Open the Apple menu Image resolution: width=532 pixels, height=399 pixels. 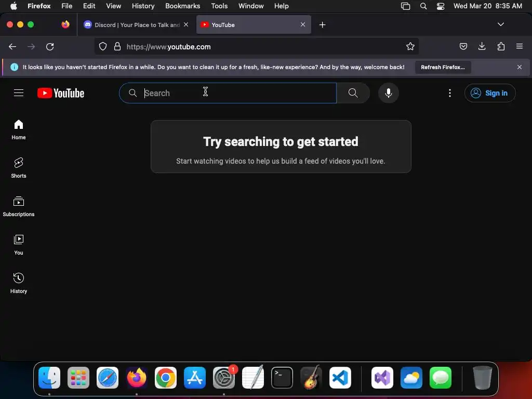click(14, 6)
